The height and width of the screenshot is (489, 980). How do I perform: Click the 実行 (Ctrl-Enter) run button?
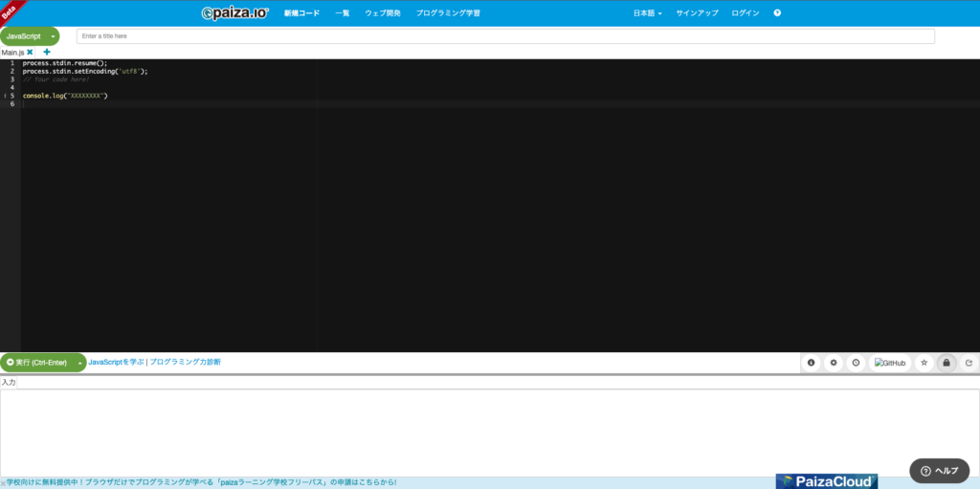click(36, 363)
